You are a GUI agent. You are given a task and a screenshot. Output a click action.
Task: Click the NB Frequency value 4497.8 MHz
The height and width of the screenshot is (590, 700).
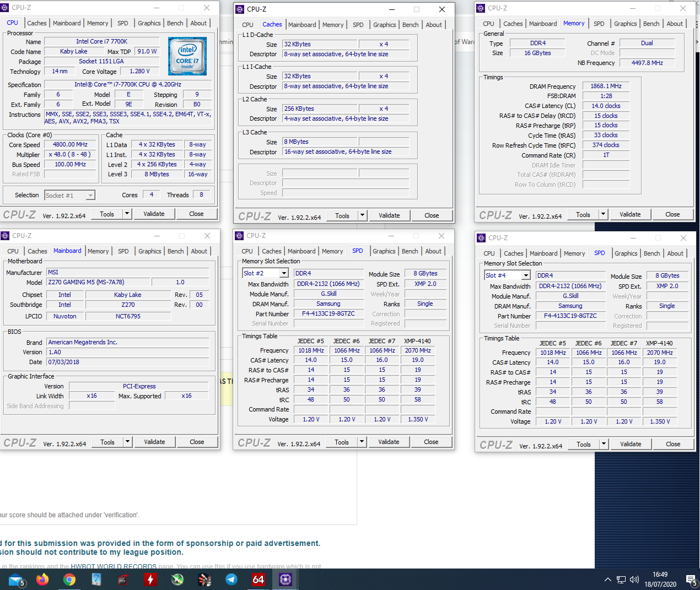click(647, 63)
